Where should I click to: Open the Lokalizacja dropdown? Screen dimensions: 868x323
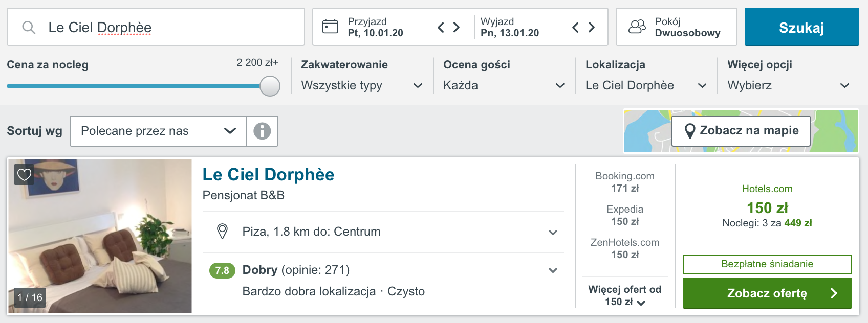(x=646, y=85)
